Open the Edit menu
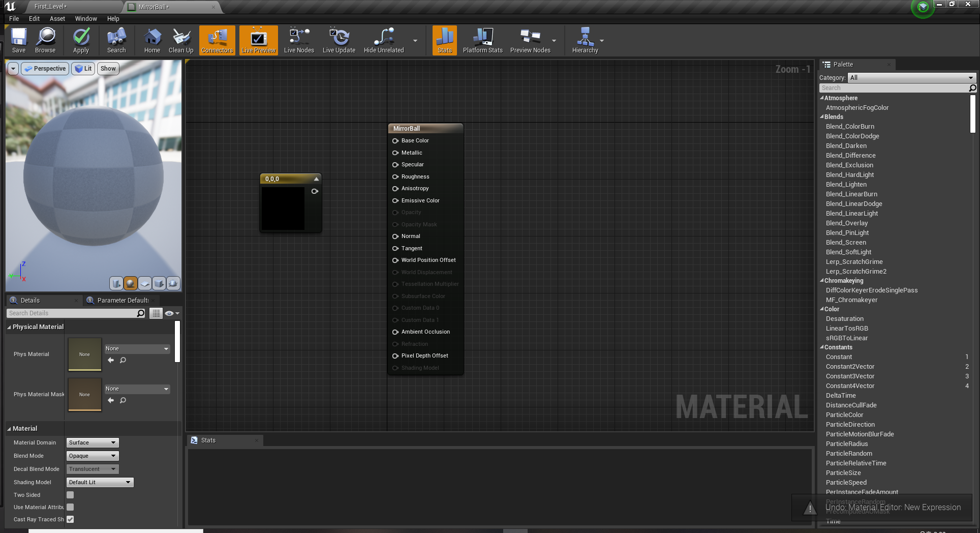This screenshot has width=980, height=533. [x=34, y=18]
